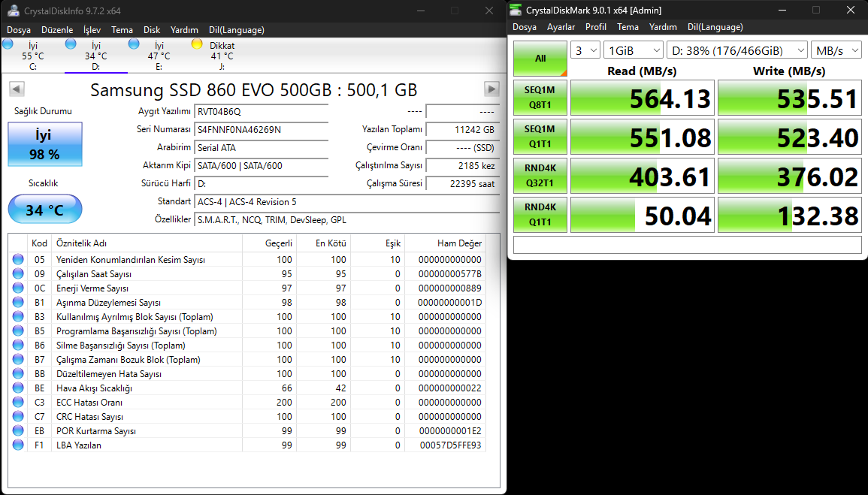Image resolution: width=868 pixels, height=495 pixels.
Task: Open Tema menu in CrystalDiskInfo
Action: coord(122,30)
